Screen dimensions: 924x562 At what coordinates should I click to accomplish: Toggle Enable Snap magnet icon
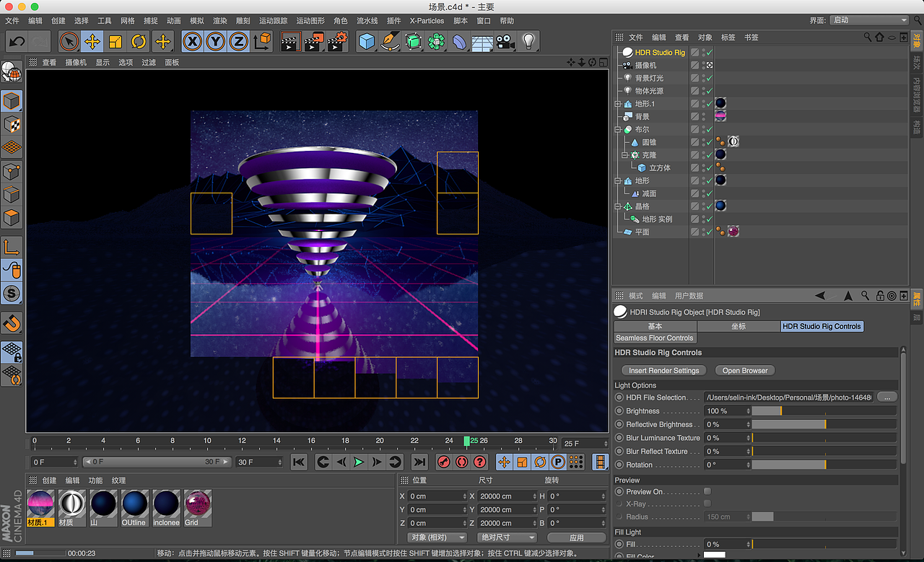pos(12,322)
